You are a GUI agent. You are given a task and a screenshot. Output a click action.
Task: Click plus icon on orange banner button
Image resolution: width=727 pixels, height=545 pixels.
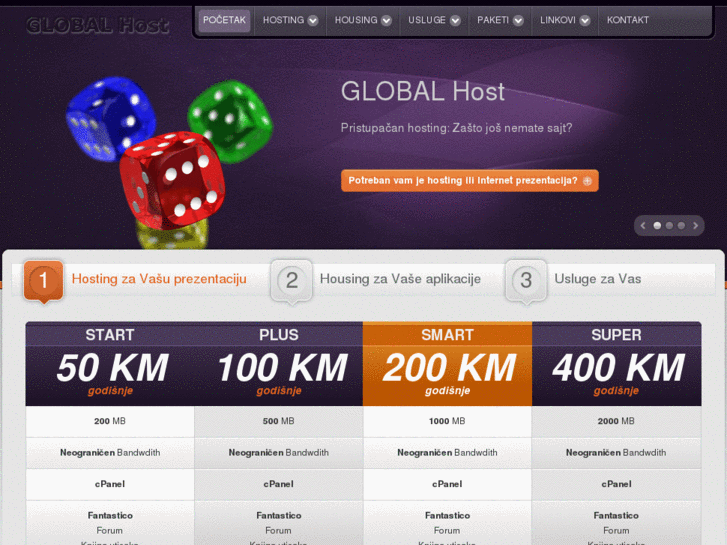click(587, 181)
